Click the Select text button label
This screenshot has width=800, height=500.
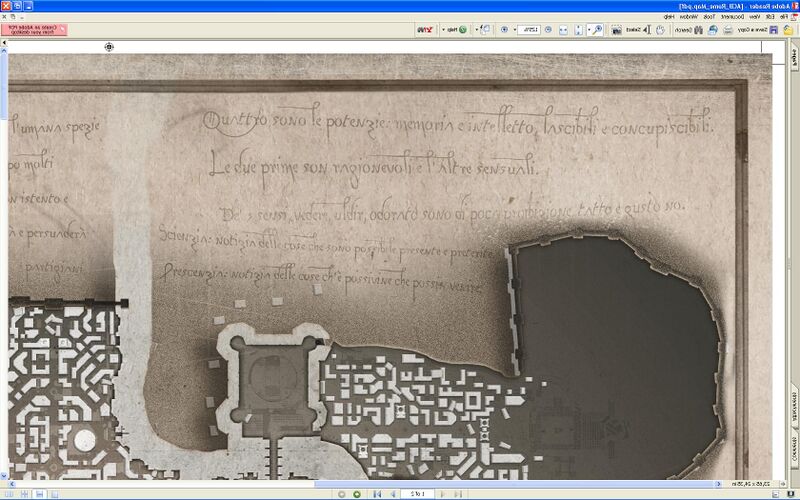(x=633, y=30)
